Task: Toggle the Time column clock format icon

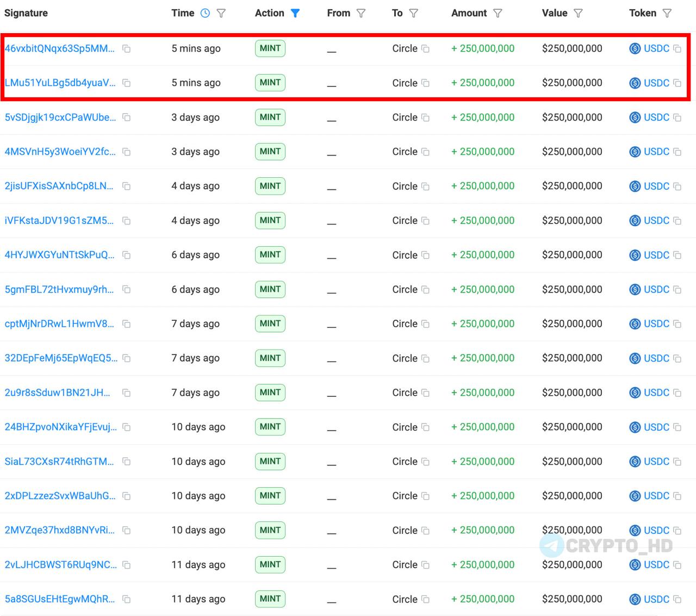Action: coord(205,13)
